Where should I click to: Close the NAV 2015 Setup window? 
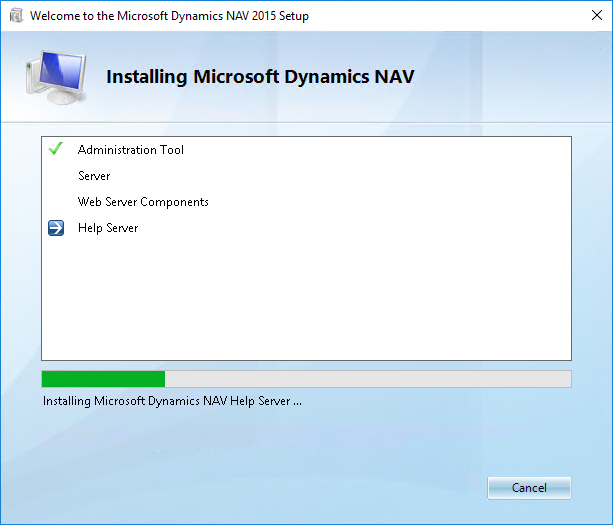point(597,15)
